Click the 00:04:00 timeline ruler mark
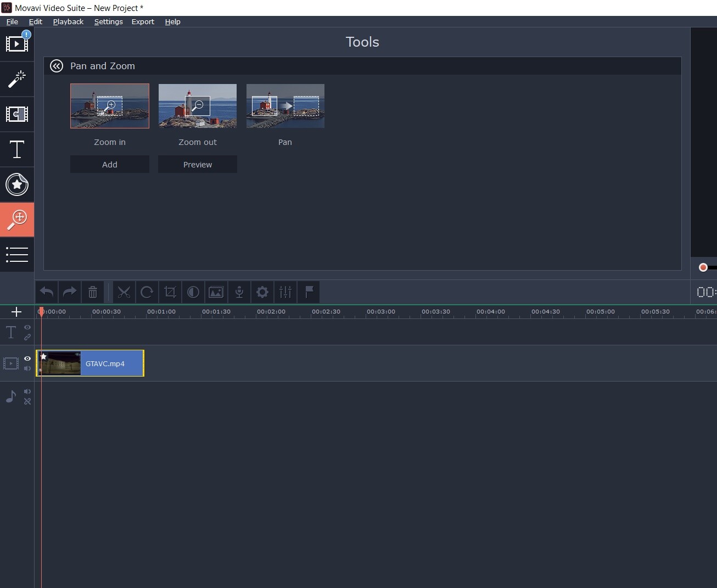717x588 pixels. tap(491, 311)
